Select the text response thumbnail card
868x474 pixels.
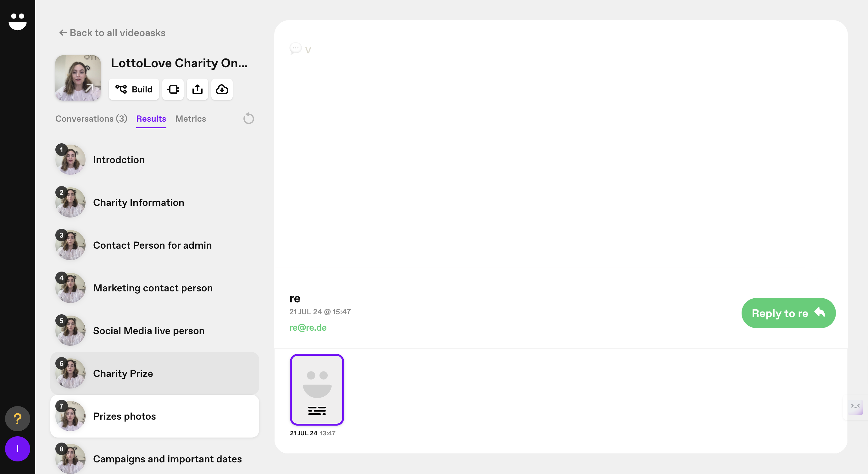click(x=317, y=389)
